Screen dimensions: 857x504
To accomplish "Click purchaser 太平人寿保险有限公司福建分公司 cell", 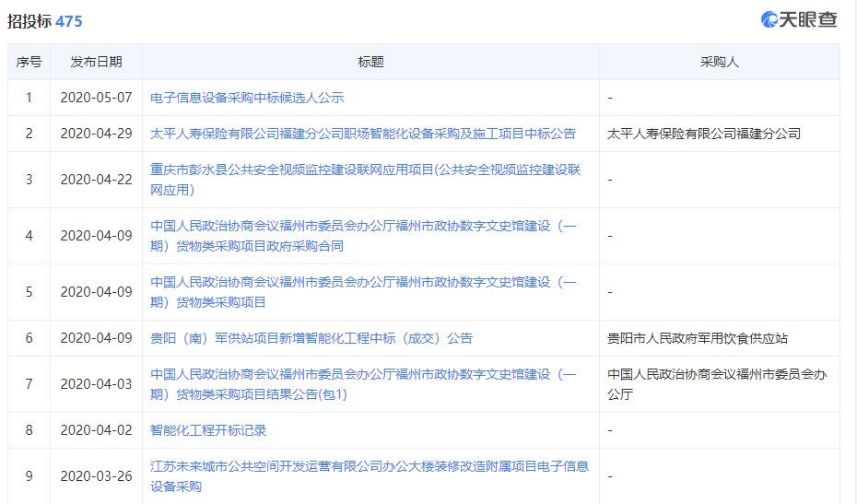I will click(704, 134).
